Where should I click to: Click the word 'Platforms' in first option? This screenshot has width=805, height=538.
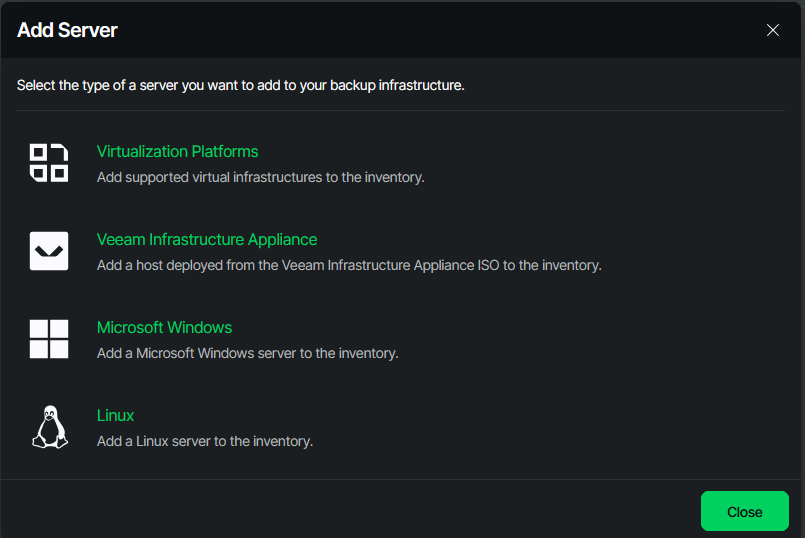(x=224, y=152)
